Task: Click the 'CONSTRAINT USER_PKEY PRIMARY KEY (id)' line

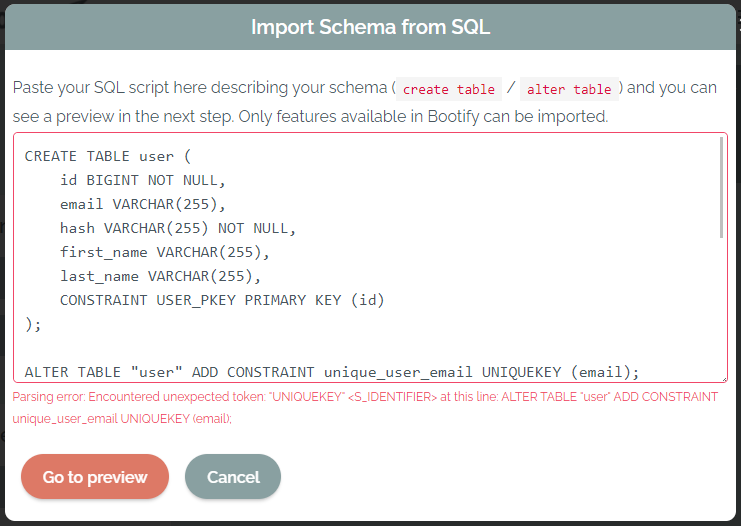Action: (x=222, y=300)
